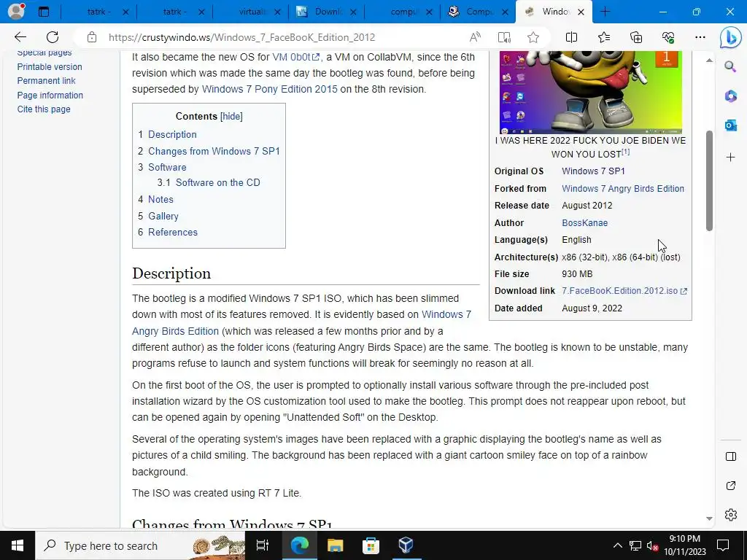Open the muted volume control
Viewport: 747px width, 560px height.
[653, 545]
